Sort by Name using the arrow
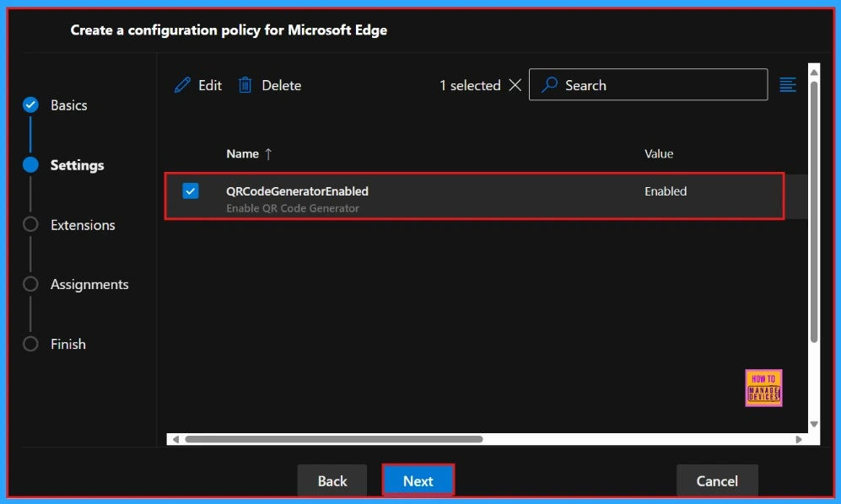The image size is (841, 504). pos(268,154)
